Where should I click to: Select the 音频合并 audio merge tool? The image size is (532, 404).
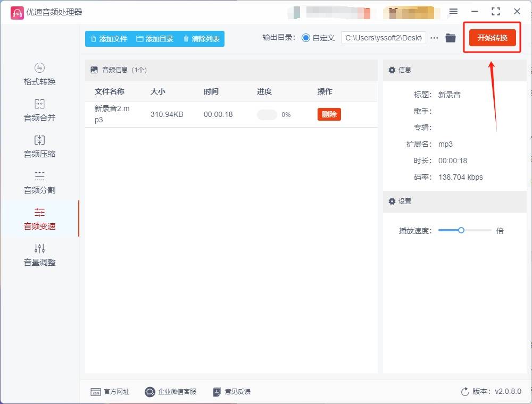(x=39, y=111)
